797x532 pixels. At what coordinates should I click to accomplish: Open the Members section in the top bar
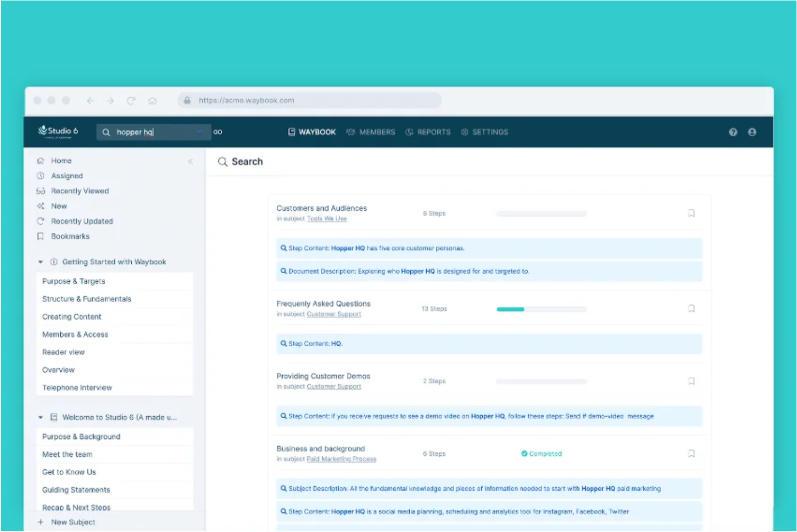(x=377, y=132)
